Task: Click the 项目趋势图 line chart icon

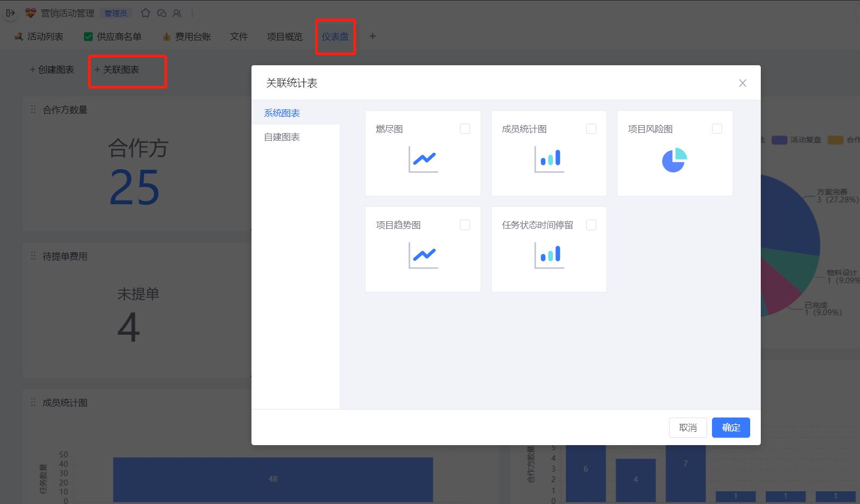Action: [x=423, y=255]
